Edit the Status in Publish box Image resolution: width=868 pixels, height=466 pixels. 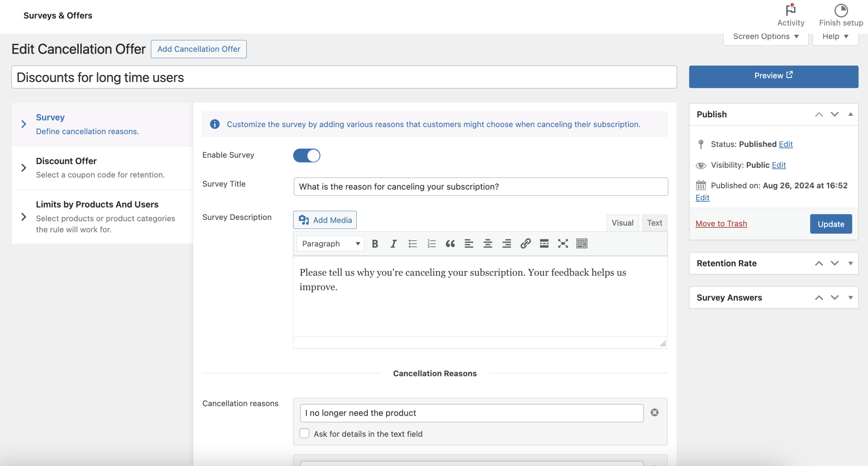coord(786,144)
